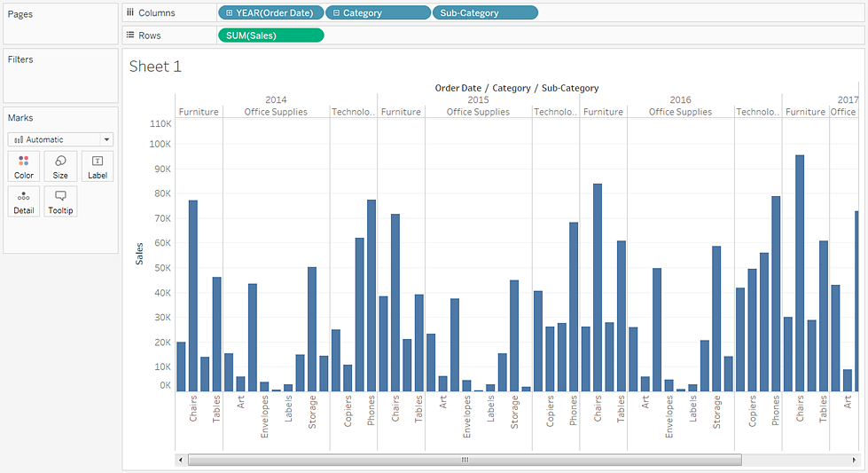Open the Tooltip marks button
The height and width of the screenshot is (473, 868).
(x=60, y=201)
